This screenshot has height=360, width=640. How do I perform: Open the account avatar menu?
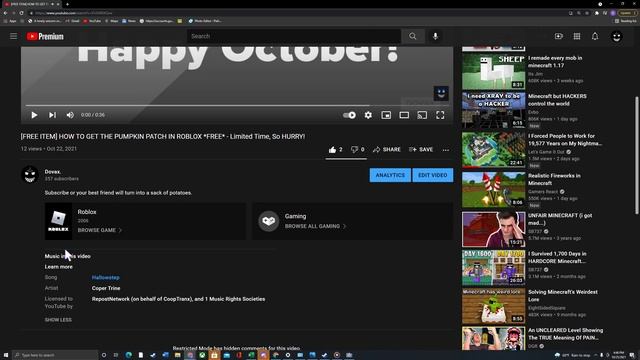616,36
